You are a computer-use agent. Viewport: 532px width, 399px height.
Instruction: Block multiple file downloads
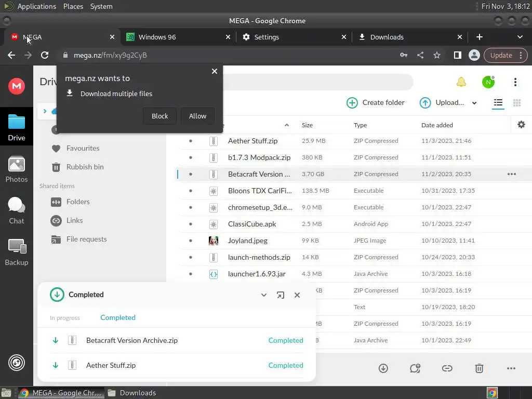pyautogui.click(x=160, y=116)
